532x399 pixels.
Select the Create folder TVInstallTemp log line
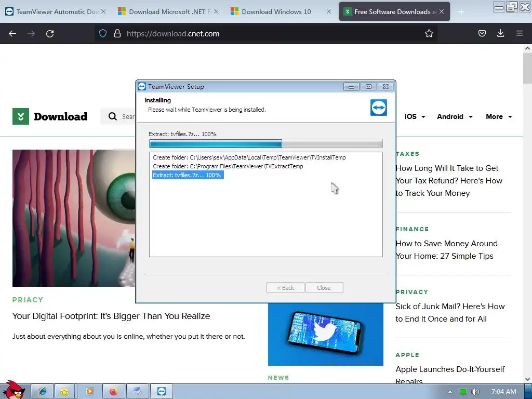click(x=249, y=157)
